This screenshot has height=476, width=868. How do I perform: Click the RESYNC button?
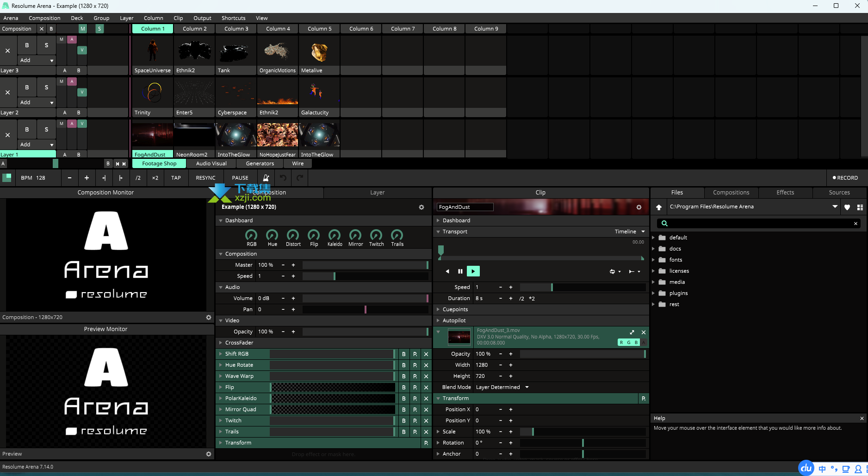click(x=205, y=178)
